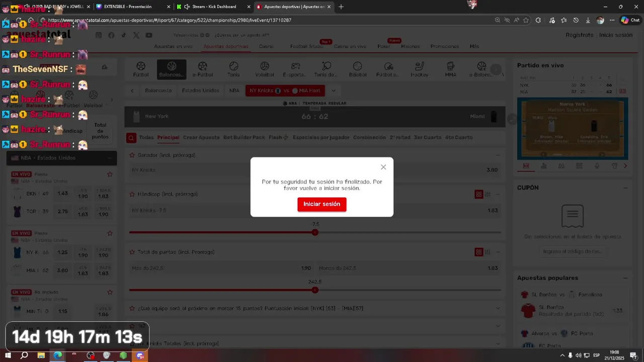This screenshot has width=644, height=362.
Task: Favorite the Hándicap market with its star
Action: [132, 194]
